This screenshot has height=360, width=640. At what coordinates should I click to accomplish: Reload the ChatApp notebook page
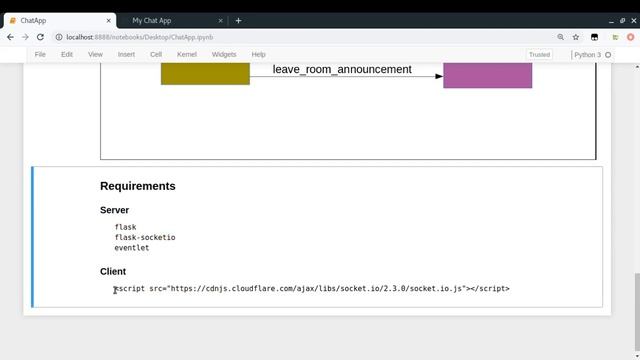pyautogui.click(x=40, y=37)
